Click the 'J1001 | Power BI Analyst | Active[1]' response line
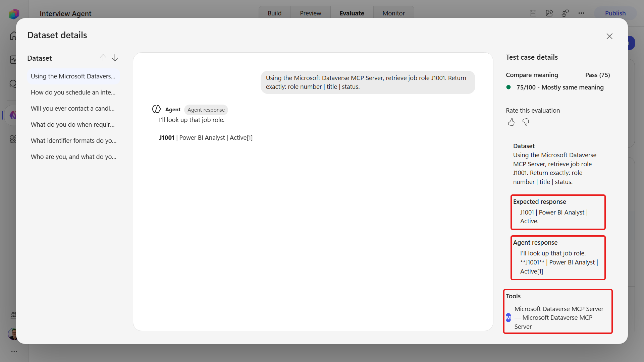 206,137
